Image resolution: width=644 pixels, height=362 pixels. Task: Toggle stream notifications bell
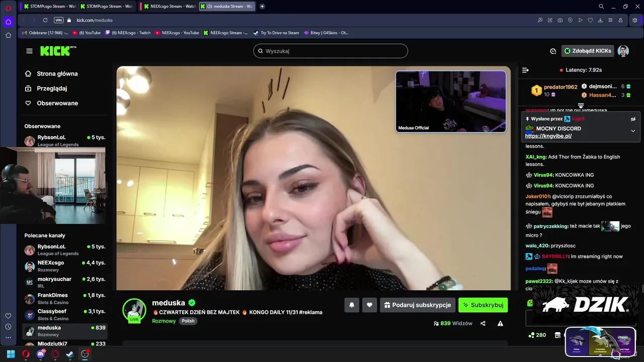coord(352,305)
